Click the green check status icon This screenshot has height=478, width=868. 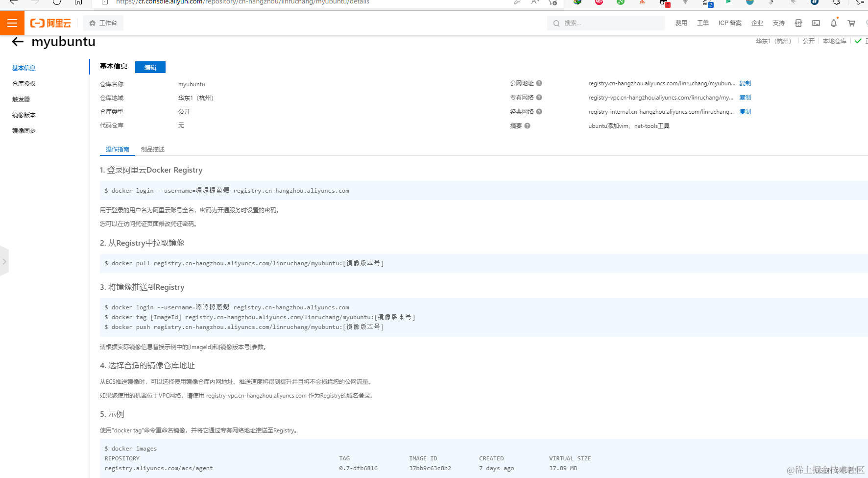[858, 41]
